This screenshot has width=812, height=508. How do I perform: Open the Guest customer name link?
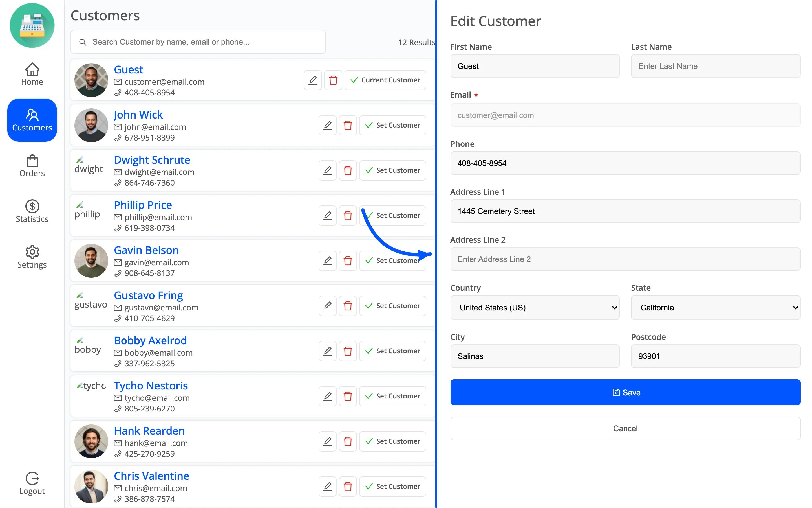click(129, 69)
